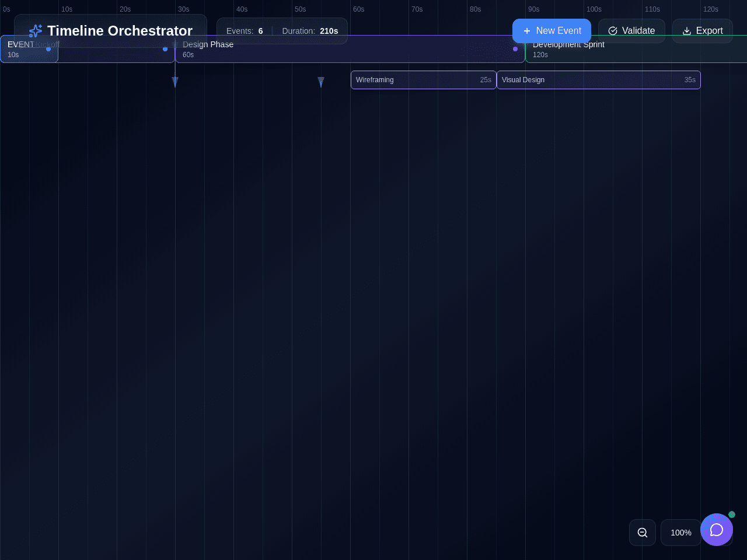Click the "70s" ruler tick label

point(417,9)
